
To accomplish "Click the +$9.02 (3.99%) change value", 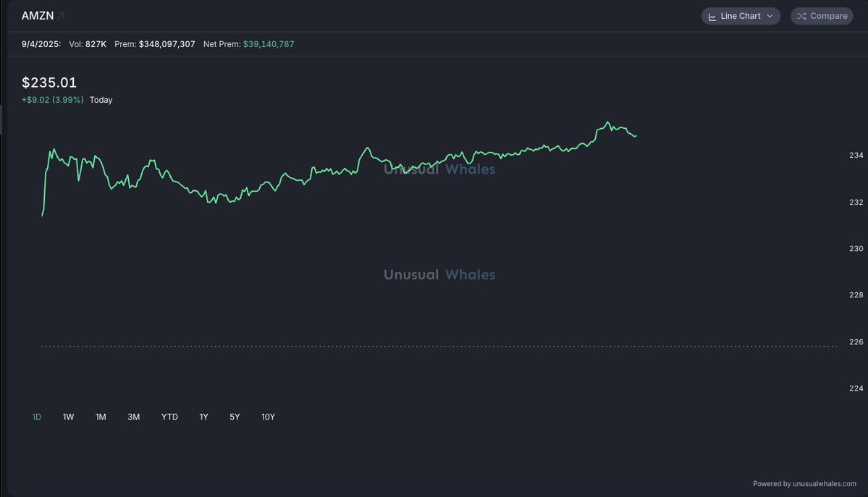I will [x=53, y=100].
